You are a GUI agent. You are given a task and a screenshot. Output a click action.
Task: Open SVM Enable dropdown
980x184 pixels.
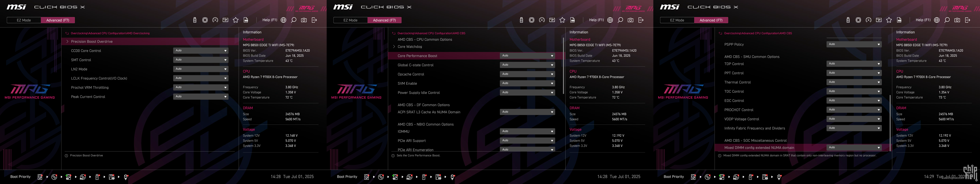click(527, 83)
